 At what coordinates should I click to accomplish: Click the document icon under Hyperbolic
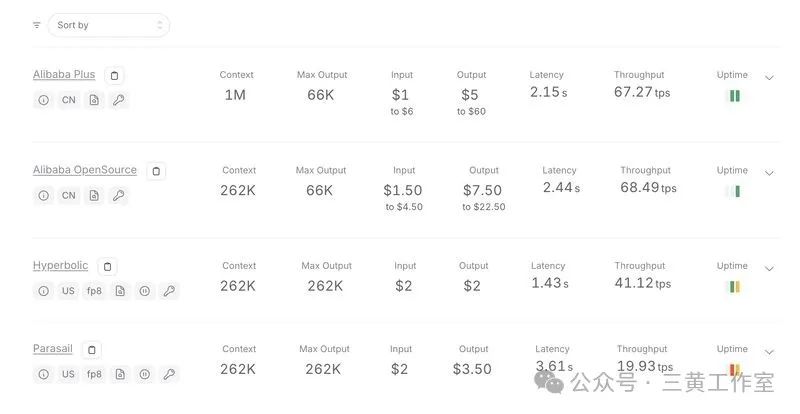120,291
